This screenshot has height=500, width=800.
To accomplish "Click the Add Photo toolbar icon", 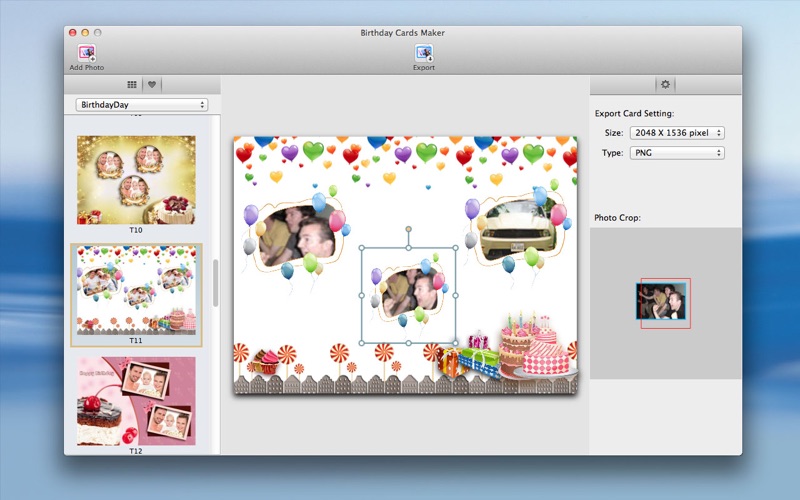I will pyautogui.click(x=87, y=54).
